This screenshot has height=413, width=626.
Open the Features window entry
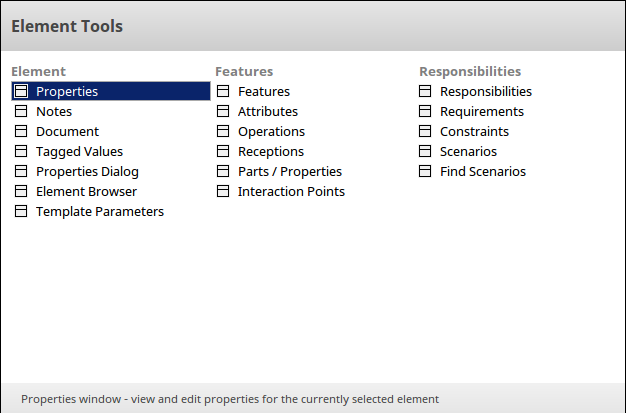point(264,91)
